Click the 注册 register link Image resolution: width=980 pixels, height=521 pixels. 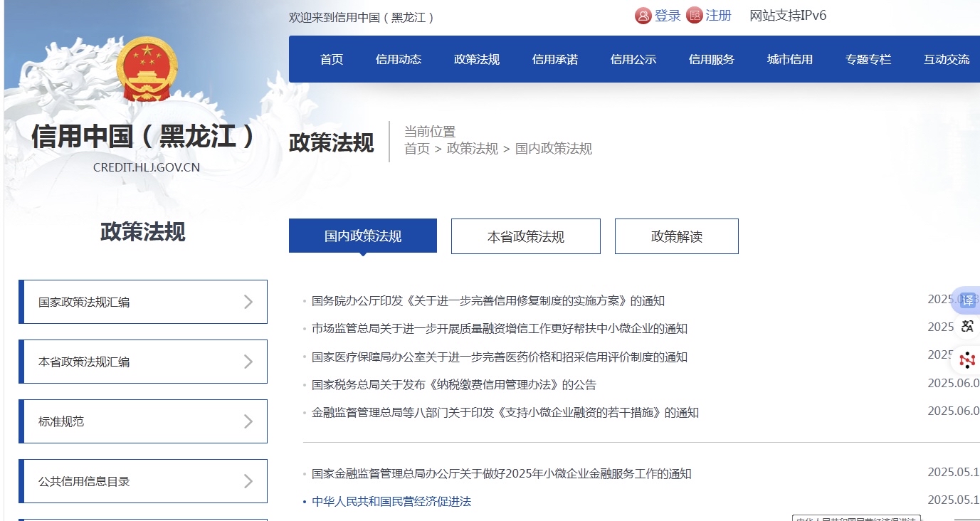point(719,16)
